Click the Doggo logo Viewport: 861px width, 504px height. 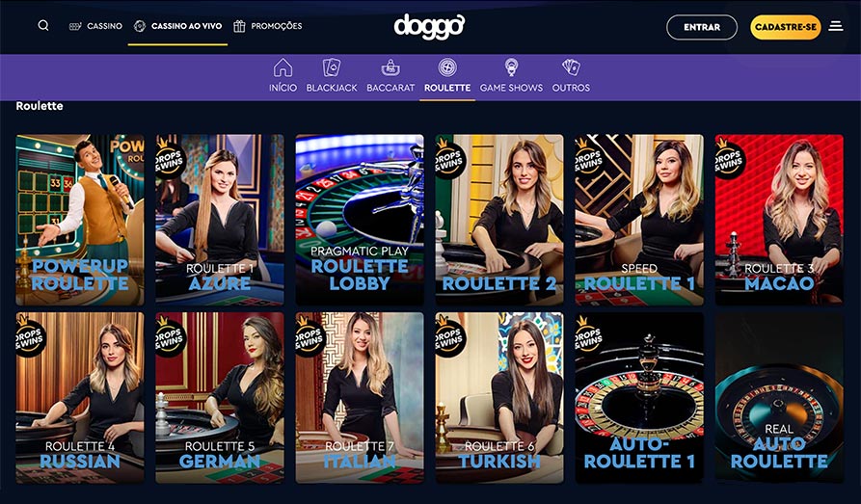429,26
